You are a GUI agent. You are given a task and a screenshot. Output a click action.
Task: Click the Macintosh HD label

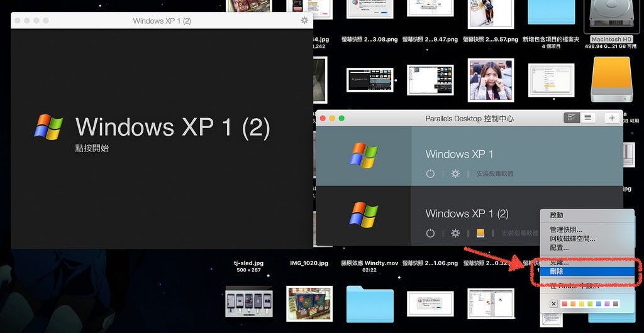click(x=611, y=40)
